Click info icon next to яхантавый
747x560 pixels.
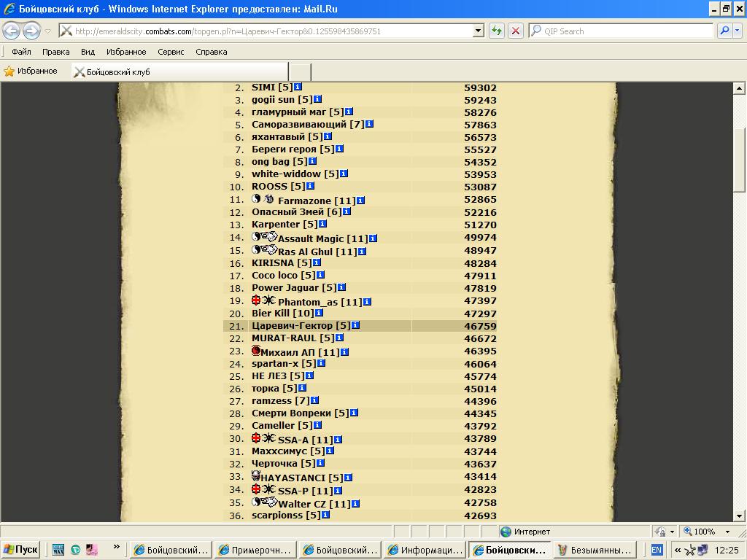(x=328, y=136)
